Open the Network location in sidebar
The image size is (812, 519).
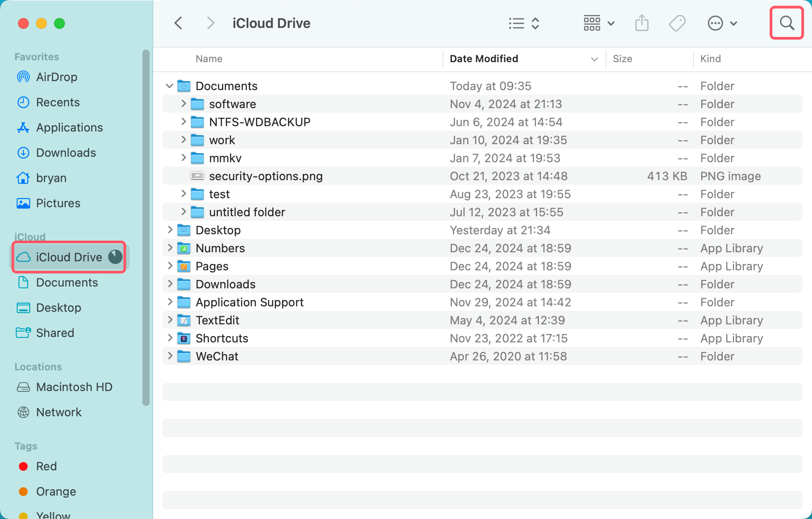click(59, 412)
